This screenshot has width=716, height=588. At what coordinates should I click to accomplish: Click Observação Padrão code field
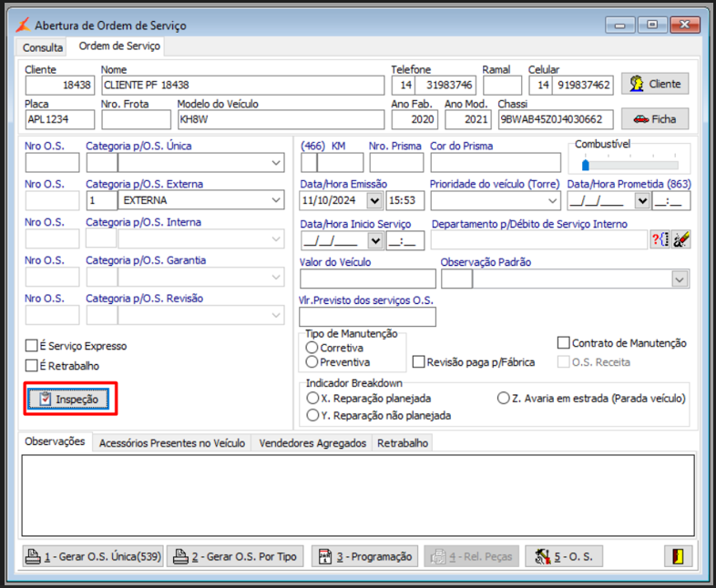456,279
